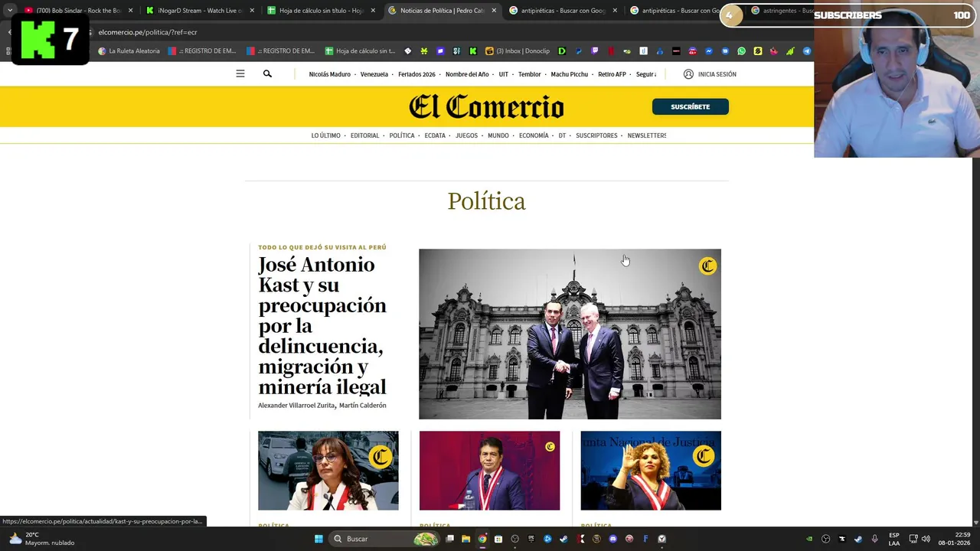Open the Temblor topic link

[530, 74]
